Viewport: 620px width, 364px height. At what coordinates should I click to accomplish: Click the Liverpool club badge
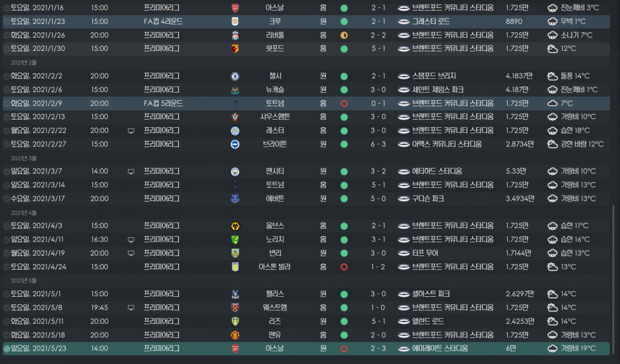tap(235, 35)
